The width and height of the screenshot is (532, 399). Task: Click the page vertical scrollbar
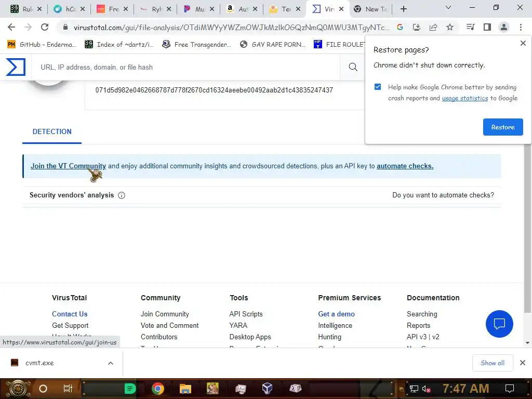pyautogui.click(x=527, y=228)
